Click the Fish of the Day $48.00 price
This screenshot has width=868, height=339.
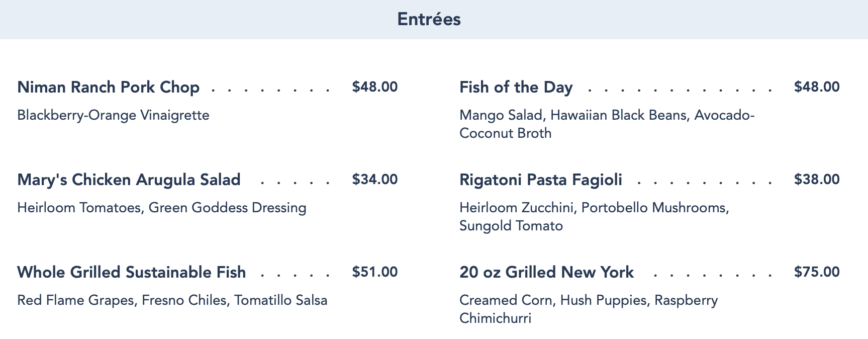(x=816, y=87)
